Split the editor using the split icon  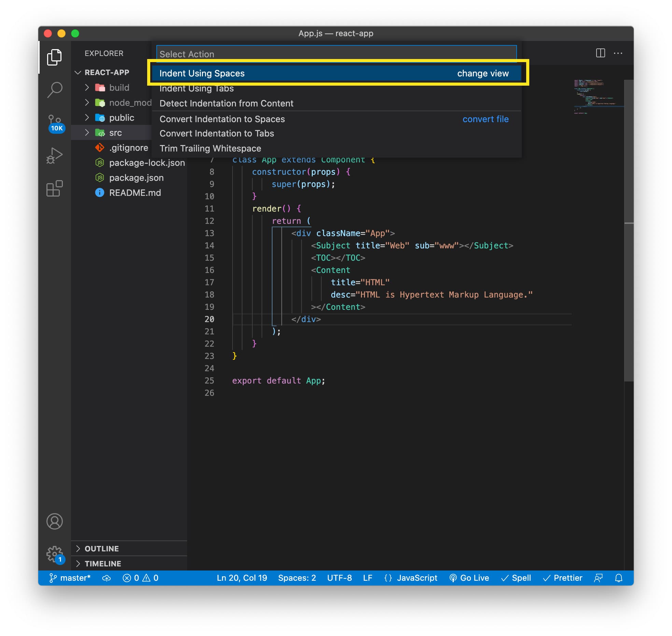[x=600, y=53]
